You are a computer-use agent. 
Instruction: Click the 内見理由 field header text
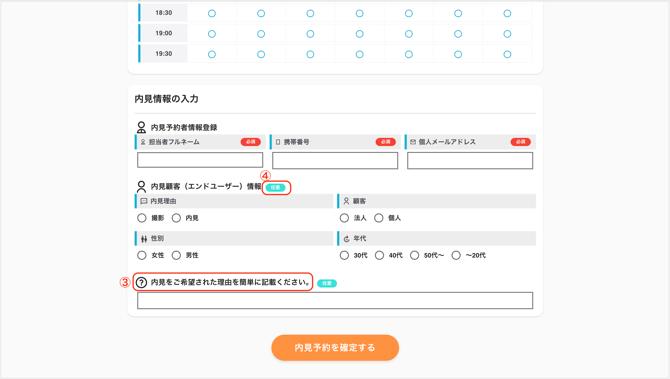(163, 201)
